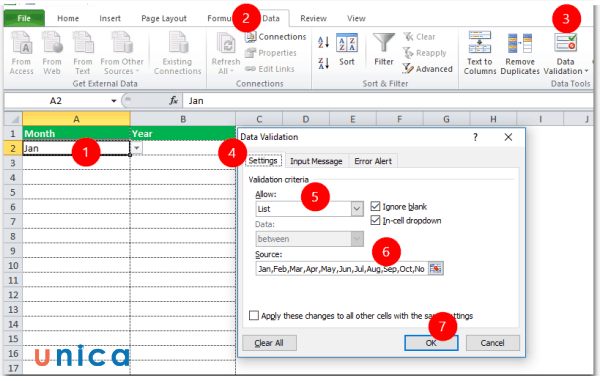
Task: Click the Source range selector icon
Action: [x=436, y=269]
